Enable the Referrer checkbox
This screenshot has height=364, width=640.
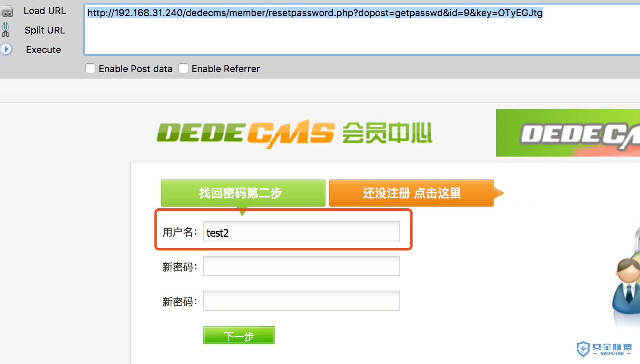(x=183, y=68)
